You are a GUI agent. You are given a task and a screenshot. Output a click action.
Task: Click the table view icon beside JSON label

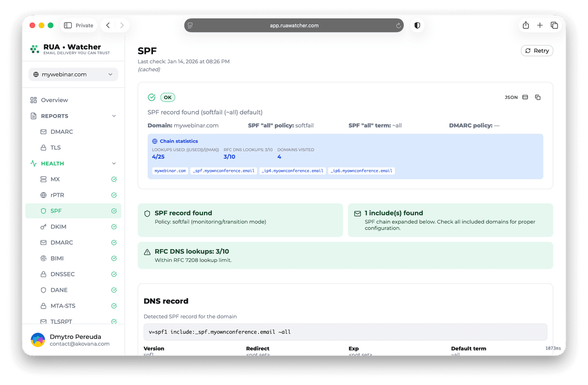click(x=525, y=97)
